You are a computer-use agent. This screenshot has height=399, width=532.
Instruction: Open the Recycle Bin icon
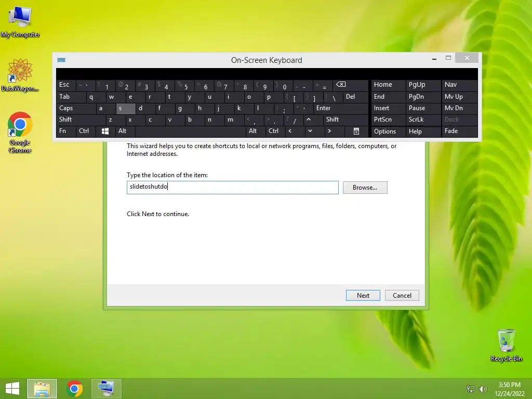coord(506,345)
